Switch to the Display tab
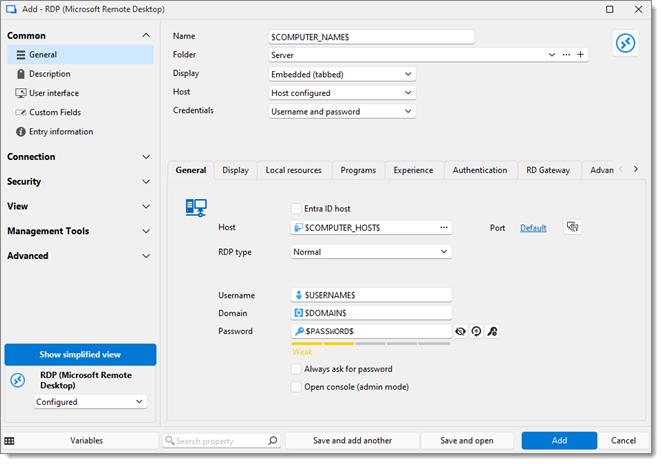The height and width of the screenshot is (464, 662). click(x=236, y=170)
